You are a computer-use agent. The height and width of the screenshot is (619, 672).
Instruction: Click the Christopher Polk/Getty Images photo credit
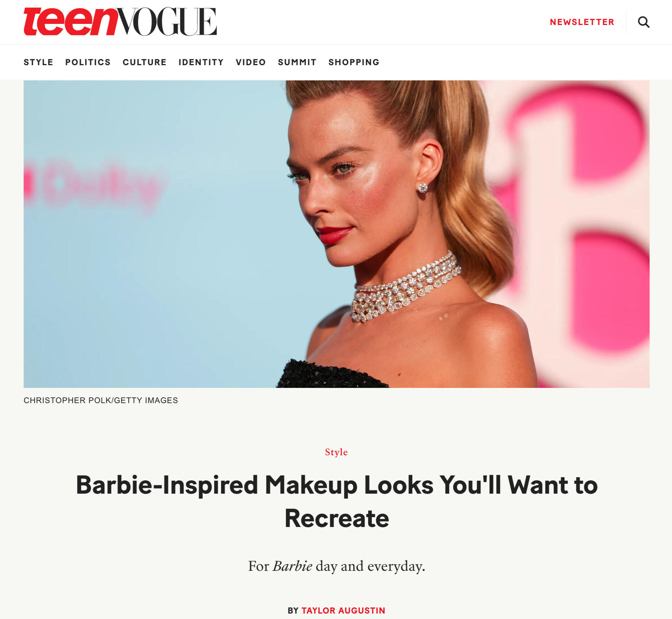pyautogui.click(x=101, y=400)
